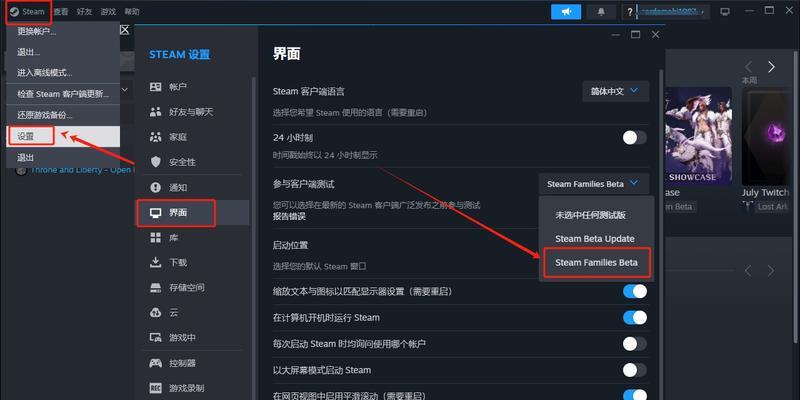The image size is (800, 400).
Task: Open 设置 from the Steam menu
Action: pyautogui.click(x=63, y=136)
